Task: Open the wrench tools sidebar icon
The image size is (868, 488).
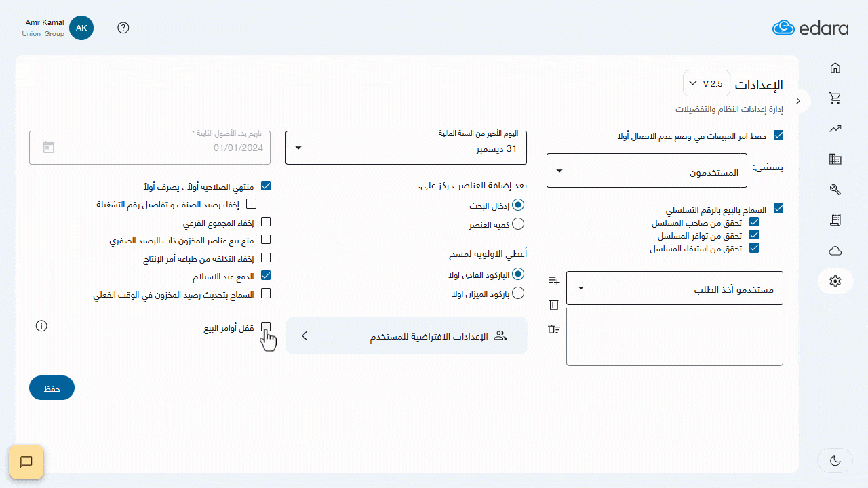Action: [x=835, y=190]
